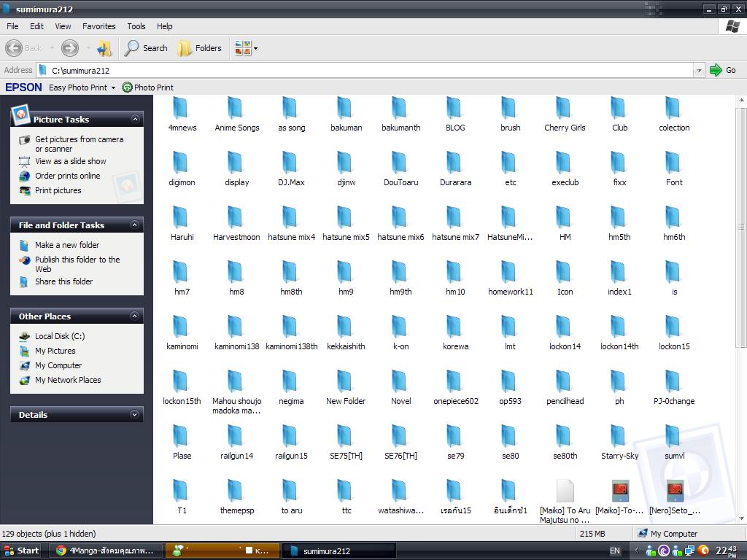Open the 4mnews folder
747x560 pixels.
point(182,114)
